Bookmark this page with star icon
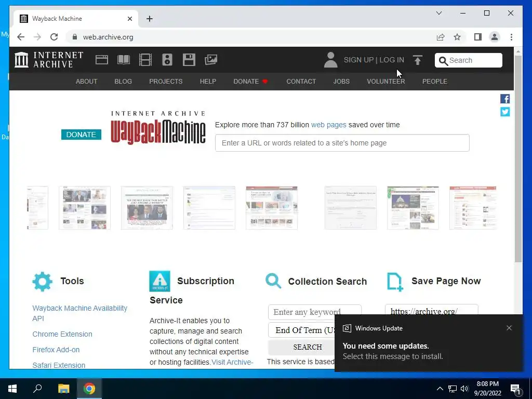The height and width of the screenshot is (399, 532). coord(457,37)
